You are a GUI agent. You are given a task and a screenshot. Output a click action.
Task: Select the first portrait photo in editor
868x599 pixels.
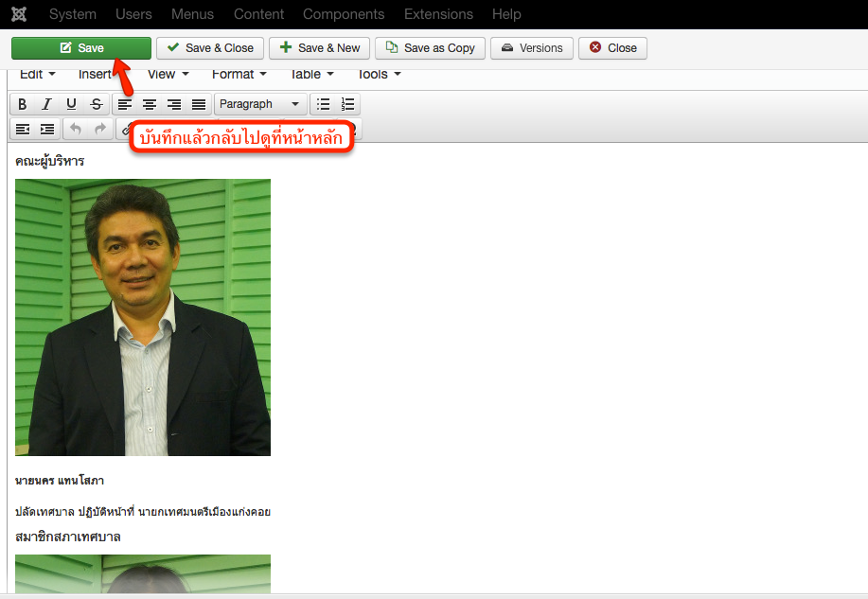[143, 317]
